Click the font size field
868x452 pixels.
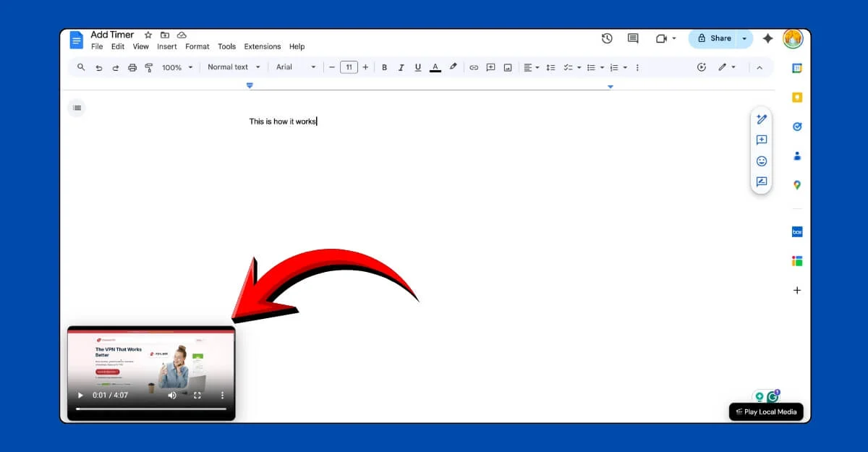(349, 67)
